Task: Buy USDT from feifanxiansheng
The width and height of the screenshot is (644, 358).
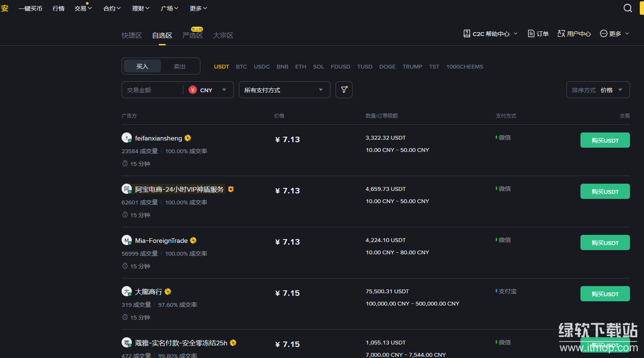Action: [x=605, y=140]
